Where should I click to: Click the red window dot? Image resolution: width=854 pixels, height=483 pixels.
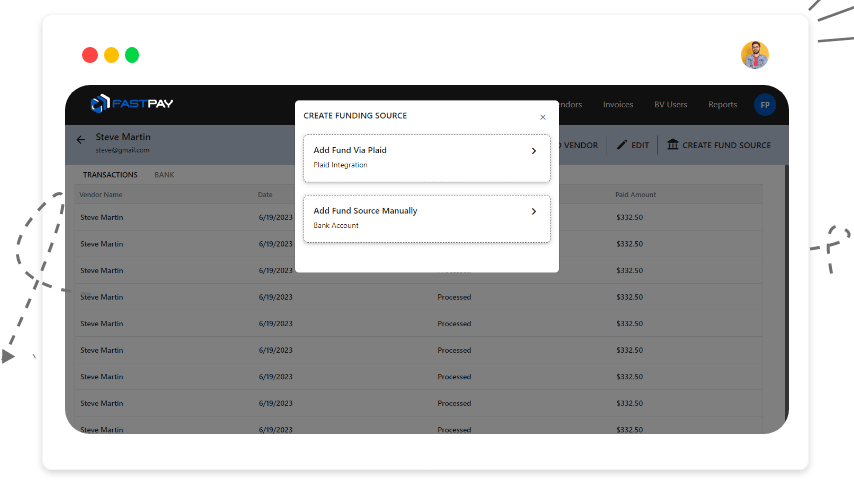tap(90, 56)
